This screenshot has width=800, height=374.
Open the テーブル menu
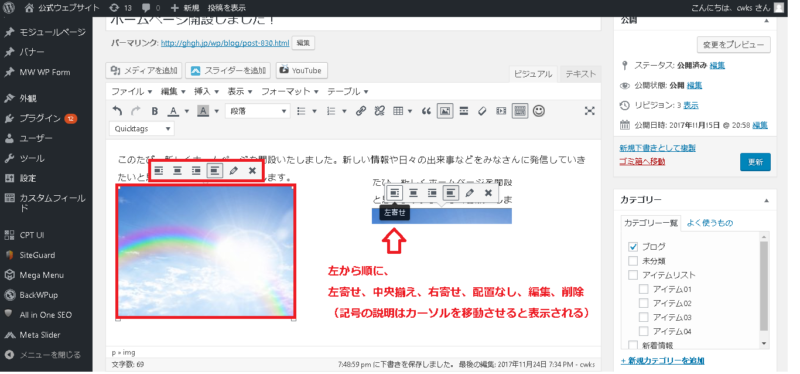[348, 92]
